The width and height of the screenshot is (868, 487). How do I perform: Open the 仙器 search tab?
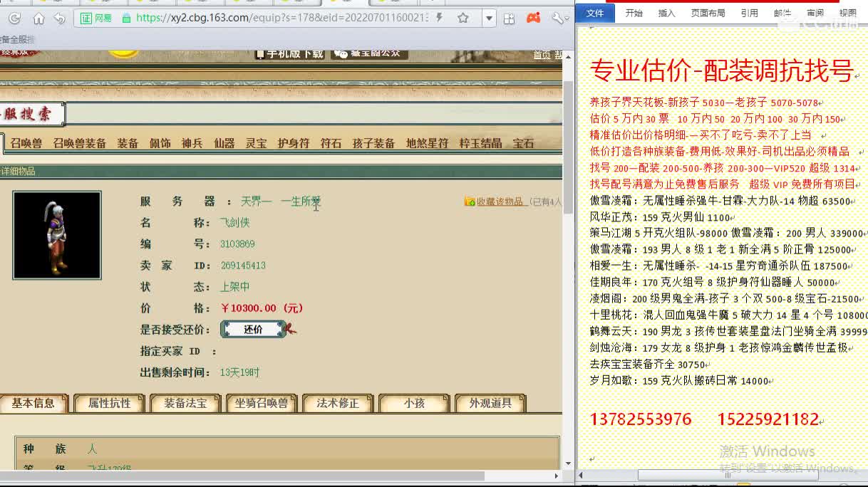pyautogui.click(x=224, y=143)
